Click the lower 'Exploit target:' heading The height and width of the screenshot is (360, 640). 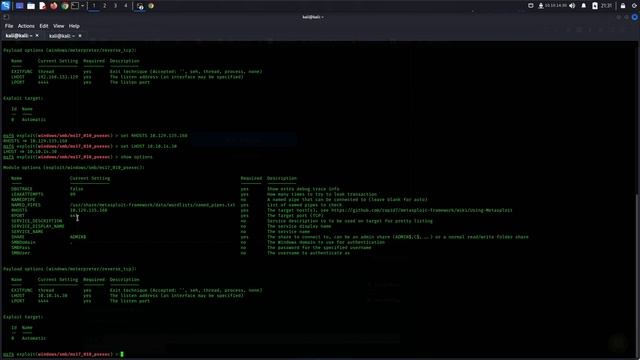tap(23, 317)
